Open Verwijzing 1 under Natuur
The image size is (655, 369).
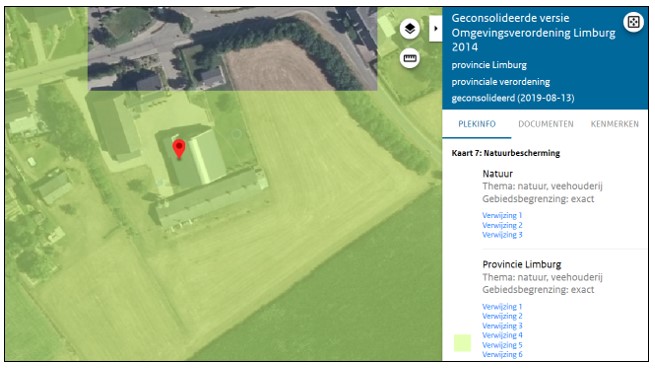click(x=502, y=215)
